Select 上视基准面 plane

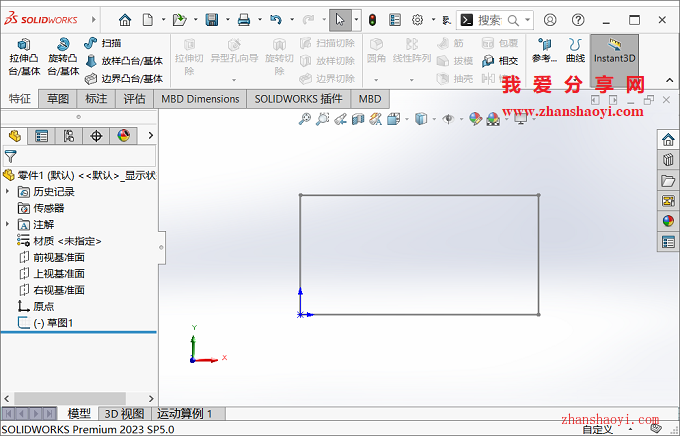click(52, 274)
